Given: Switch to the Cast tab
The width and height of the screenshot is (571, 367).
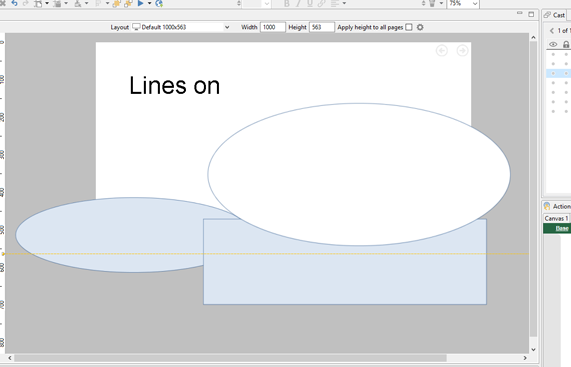Looking at the screenshot, I should 555,15.
